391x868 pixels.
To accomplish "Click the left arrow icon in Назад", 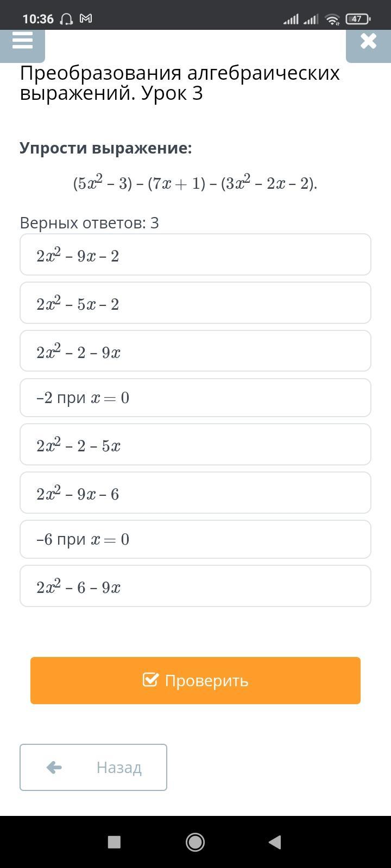I will tap(54, 767).
